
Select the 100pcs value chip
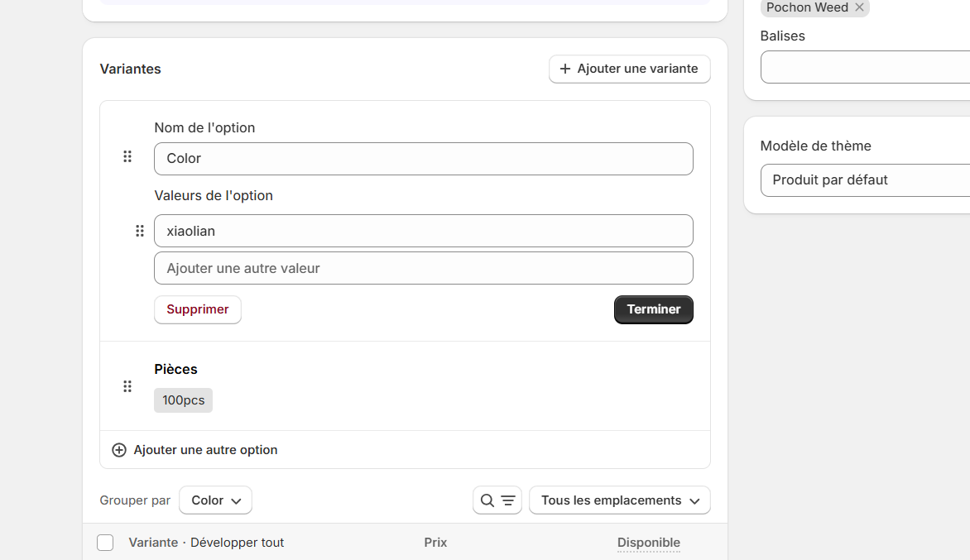click(x=183, y=400)
